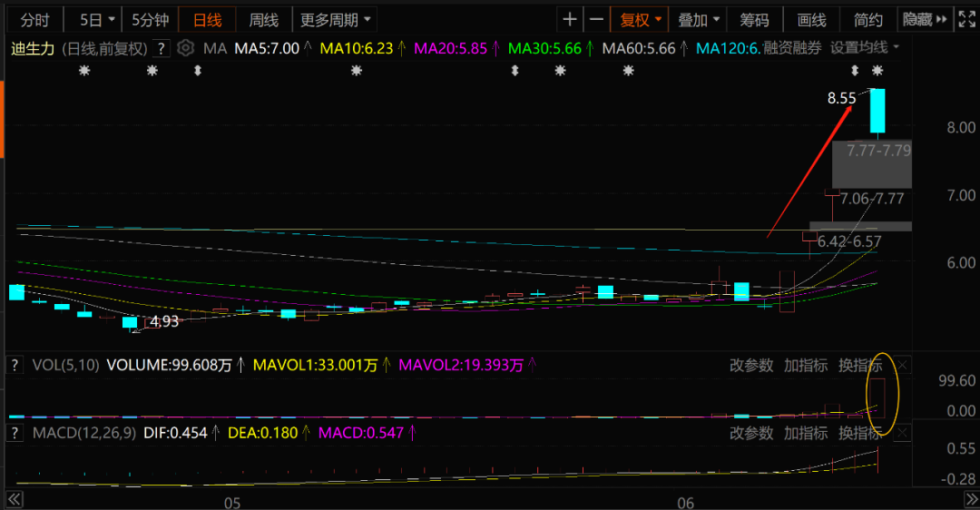Click the MA20:5.85 indicator label
980x510 pixels.
coord(450,48)
